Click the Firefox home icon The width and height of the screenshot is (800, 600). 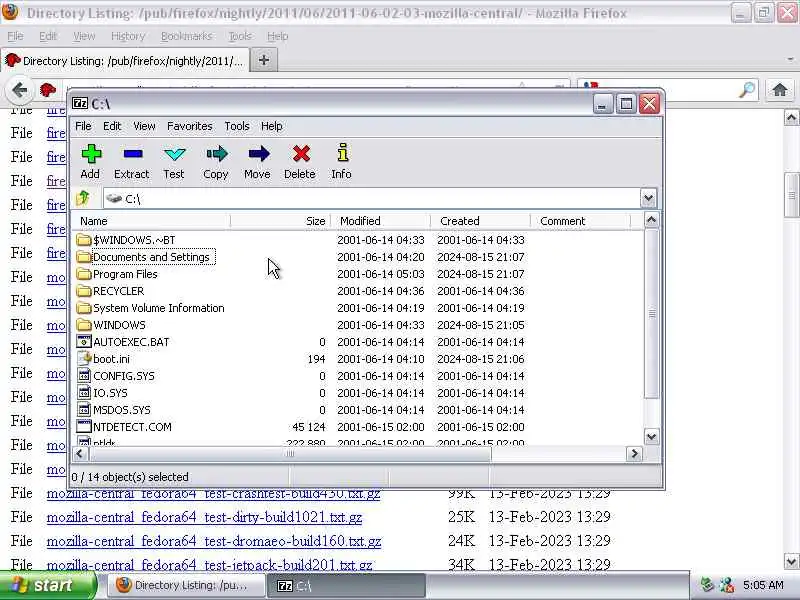click(779, 90)
